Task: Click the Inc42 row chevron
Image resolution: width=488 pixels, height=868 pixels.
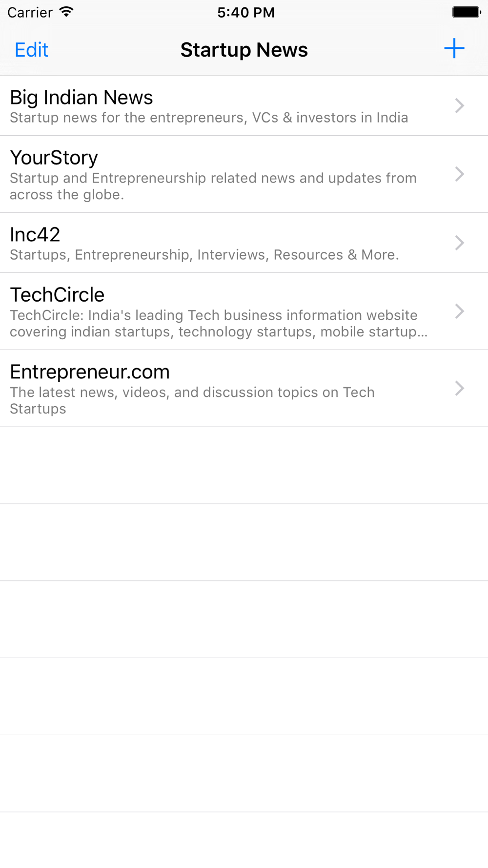Action: (x=459, y=243)
